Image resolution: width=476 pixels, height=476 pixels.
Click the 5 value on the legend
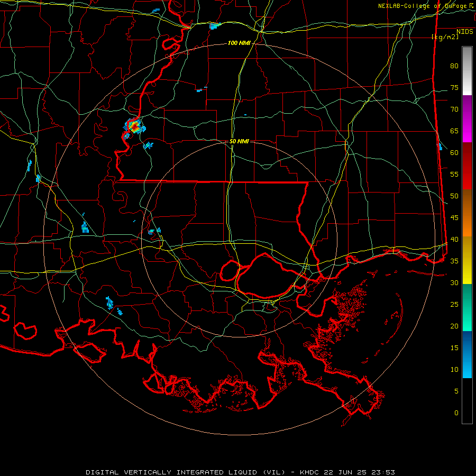pyautogui.click(x=456, y=391)
